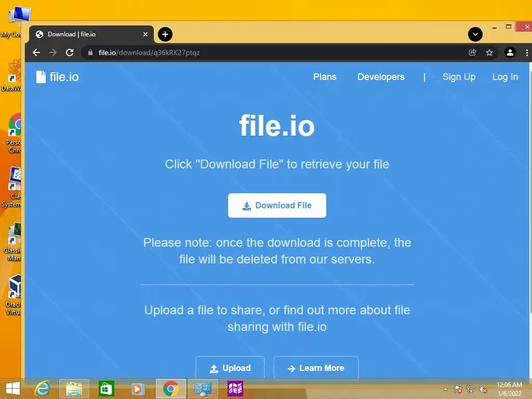The width and height of the screenshot is (532, 399).
Task: Click the Download File button
Action: pos(277,205)
